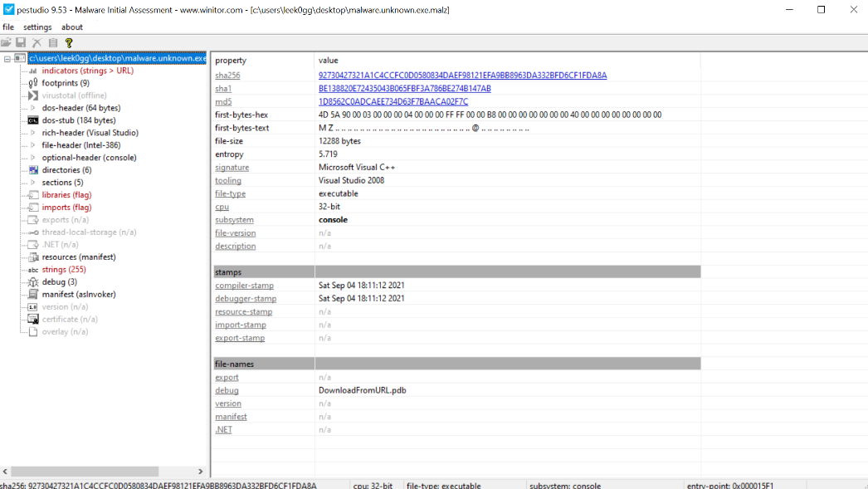Screen dimensions: 868x489
Task: Open the file menu
Action: (x=8, y=27)
